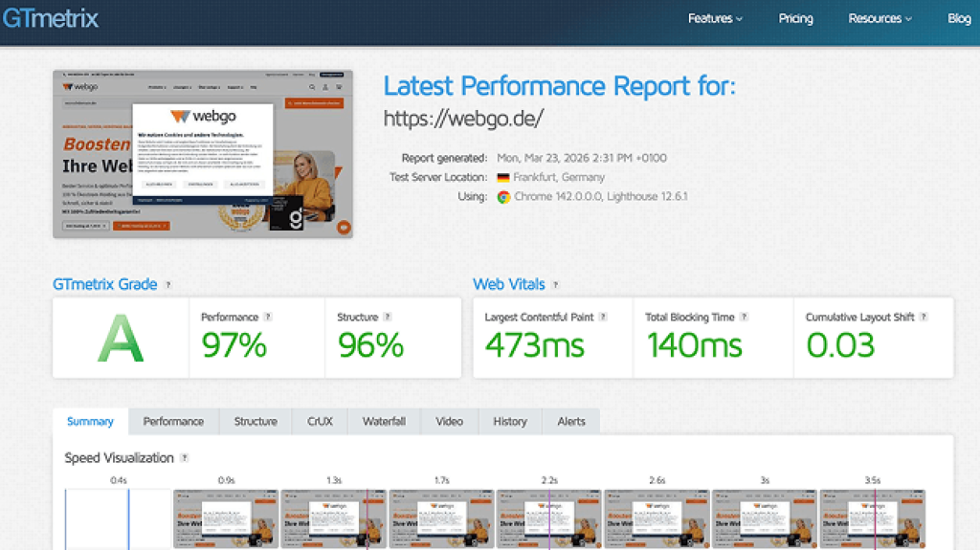Open the Features dropdown menu
Screen dimensions: 980x550
click(715, 19)
